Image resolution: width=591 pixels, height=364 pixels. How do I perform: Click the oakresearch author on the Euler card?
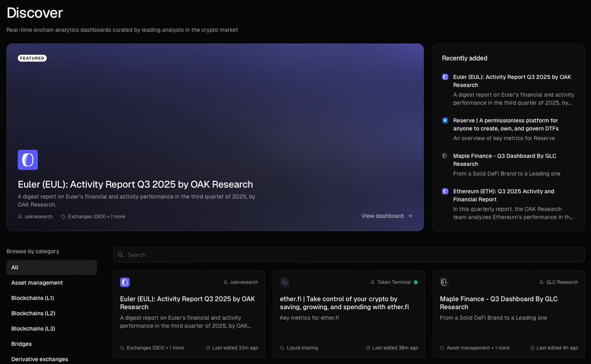coord(244,282)
